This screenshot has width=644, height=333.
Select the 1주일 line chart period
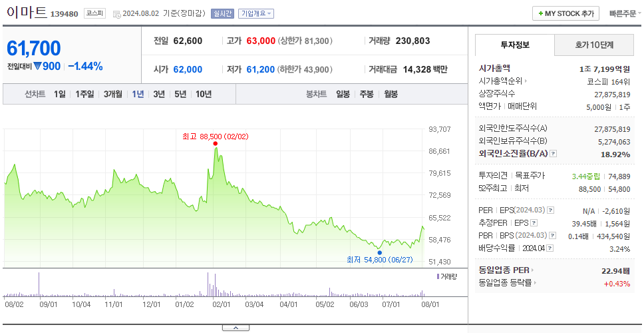tap(84, 94)
